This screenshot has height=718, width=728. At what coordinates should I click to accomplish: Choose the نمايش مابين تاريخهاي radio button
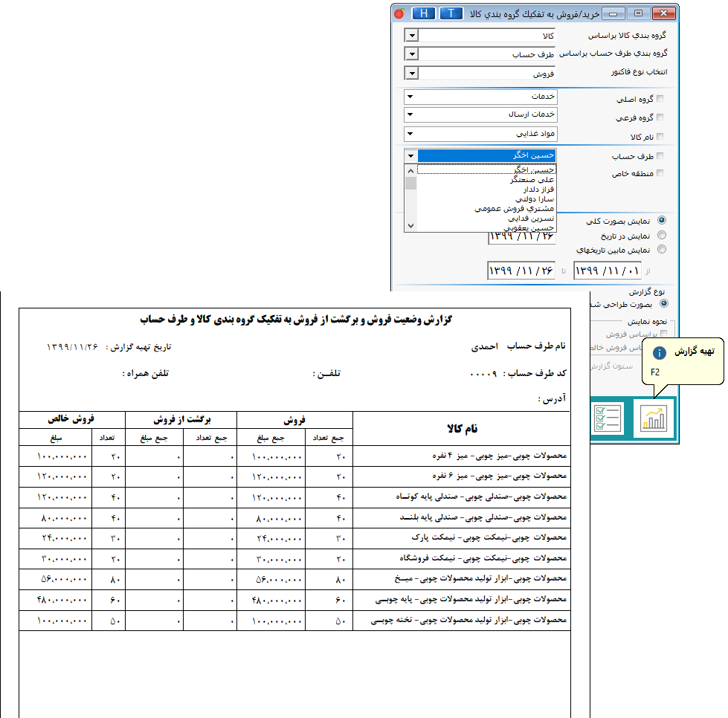point(661,250)
